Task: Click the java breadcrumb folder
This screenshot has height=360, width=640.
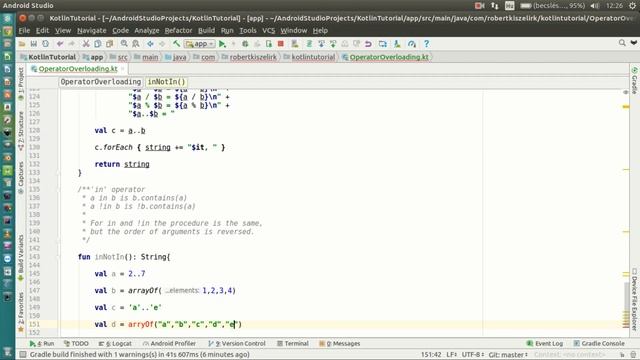Action: (176, 57)
